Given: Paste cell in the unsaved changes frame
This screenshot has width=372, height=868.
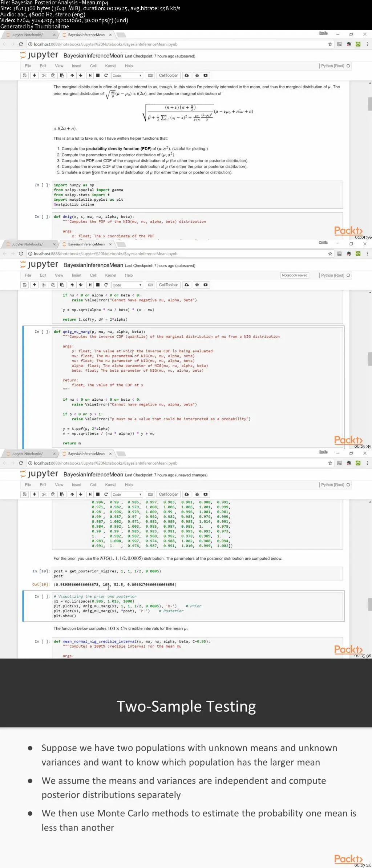Looking at the screenshot, I should (62, 495).
